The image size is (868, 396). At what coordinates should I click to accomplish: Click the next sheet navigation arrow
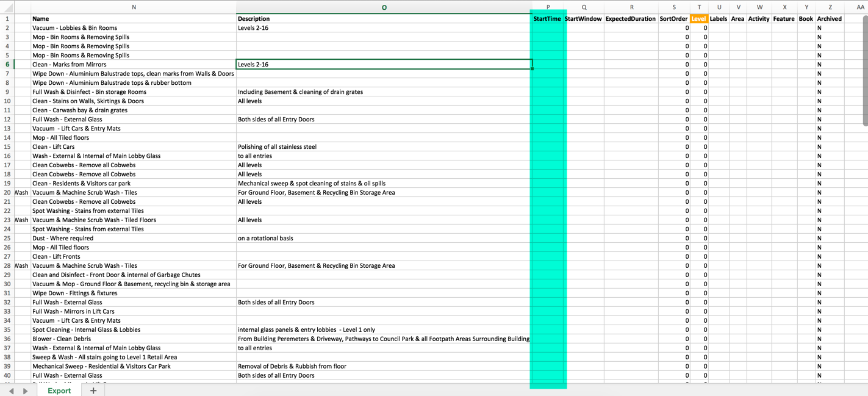[x=25, y=391]
